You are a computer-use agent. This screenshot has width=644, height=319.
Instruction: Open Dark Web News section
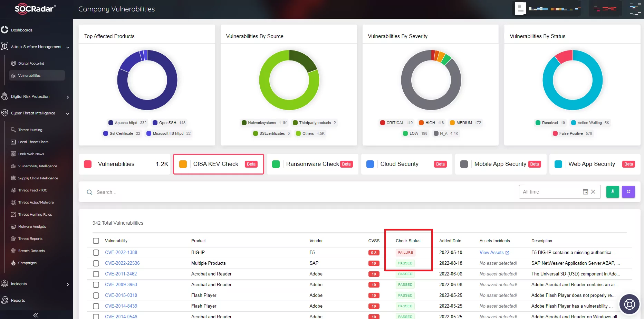point(30,154)
